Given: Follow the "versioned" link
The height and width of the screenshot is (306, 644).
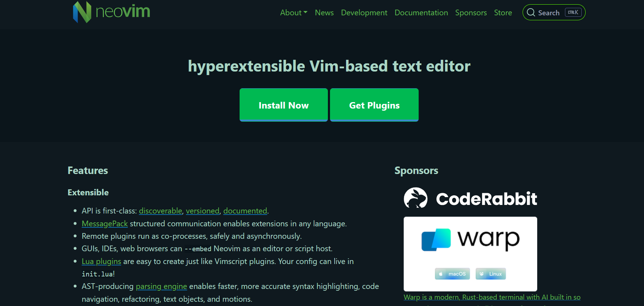Looking at the screenshot, I should coord(203,211).
